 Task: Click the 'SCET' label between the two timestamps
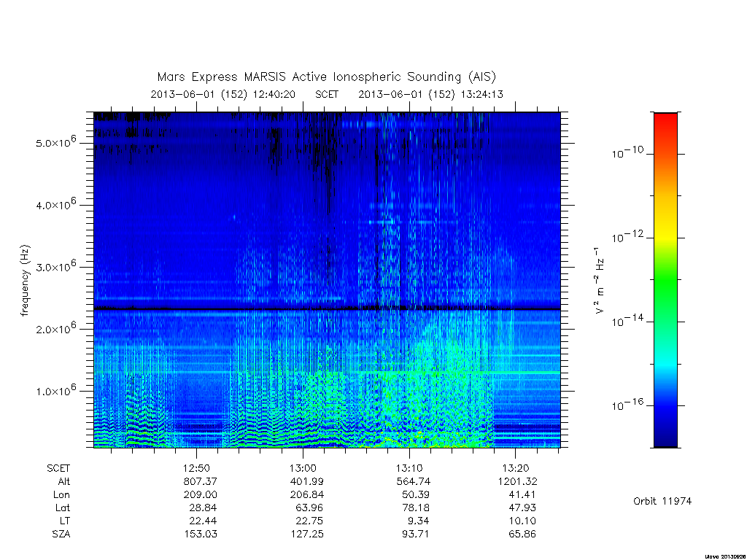(327, 94)
